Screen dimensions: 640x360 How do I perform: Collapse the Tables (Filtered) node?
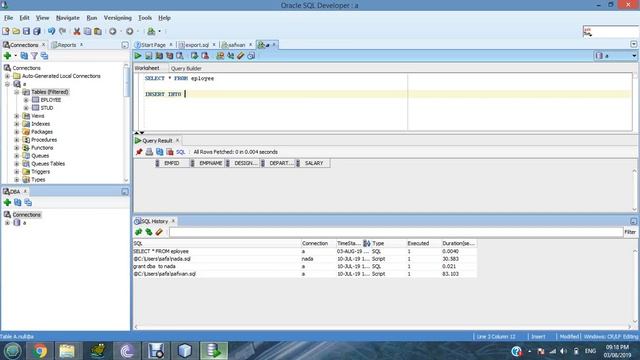(x=16, y=92)
